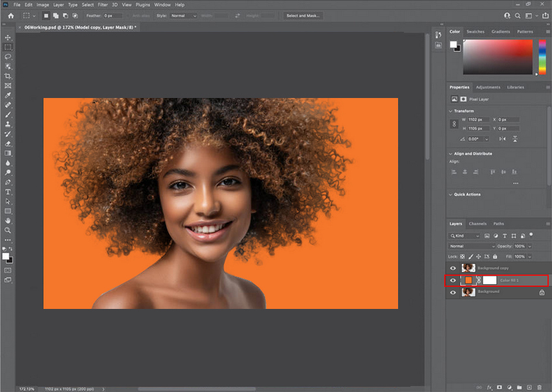Viewport: 552px width, 392px height.
Task: Select the Rectangular Marquee tool in the toolbar
Action: [8, 47]
